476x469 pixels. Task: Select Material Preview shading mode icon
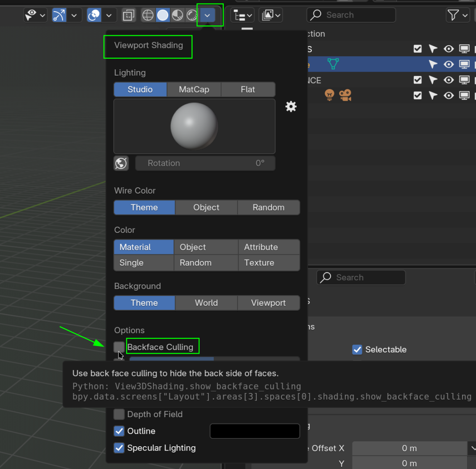(178, 15)
